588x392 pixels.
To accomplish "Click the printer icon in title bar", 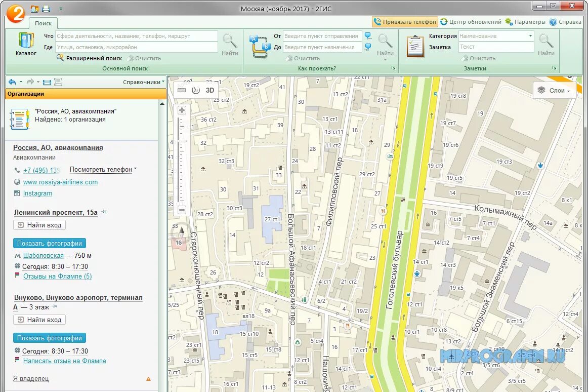I will [x=46, y=9].
